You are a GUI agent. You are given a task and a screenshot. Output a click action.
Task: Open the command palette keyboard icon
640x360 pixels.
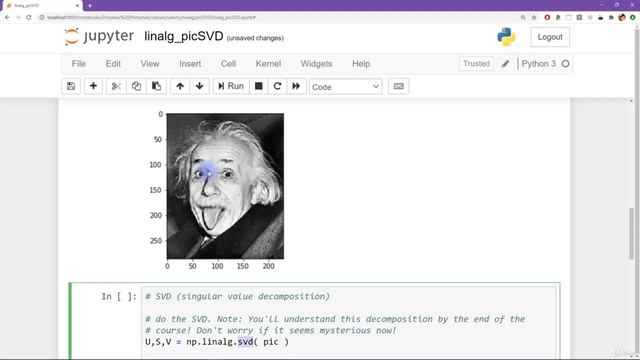[x=398, y=87]
